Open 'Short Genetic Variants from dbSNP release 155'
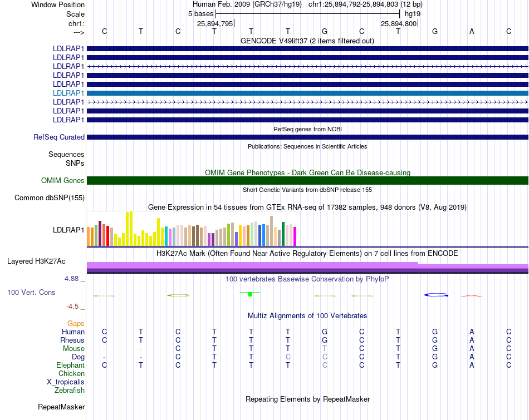 point(307,190)
